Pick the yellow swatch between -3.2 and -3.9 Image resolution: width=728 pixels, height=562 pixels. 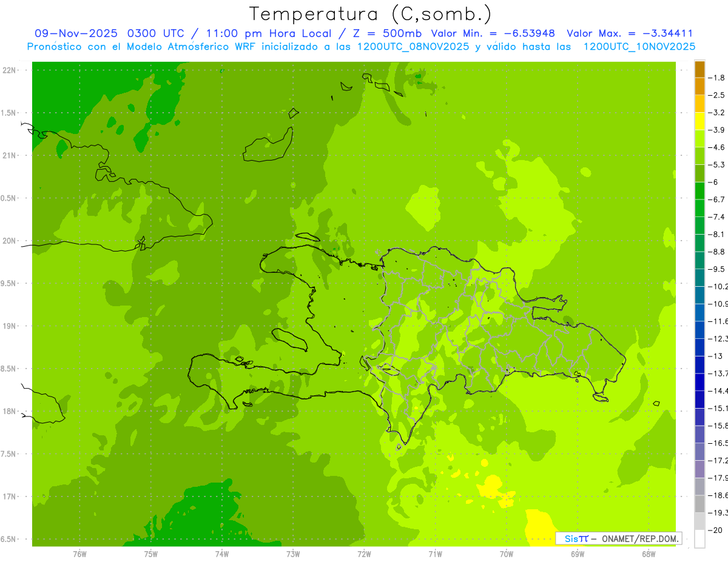(x=699, y=121)
